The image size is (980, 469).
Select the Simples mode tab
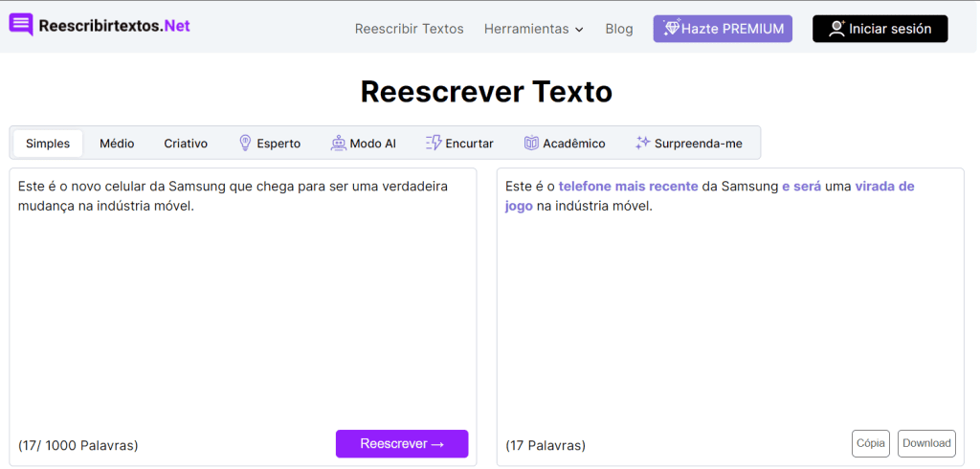(48, 144)
